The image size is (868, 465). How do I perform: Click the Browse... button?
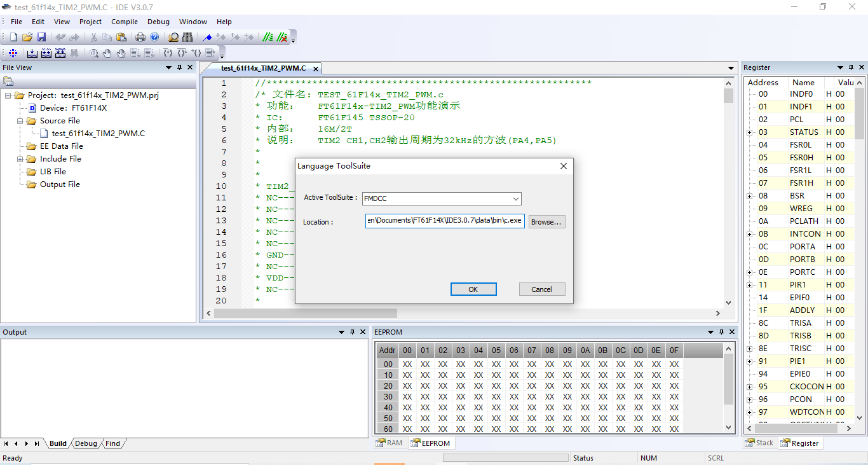click(x=546, y=222)
